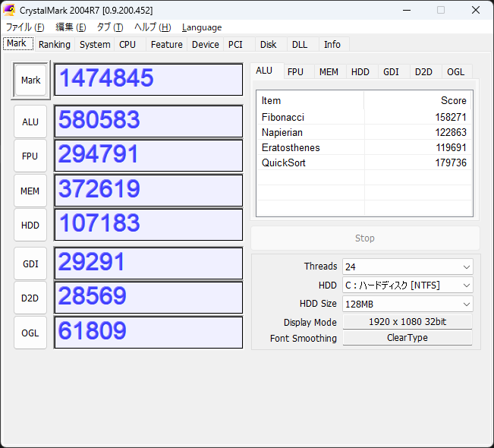This screenshot has width=494, height=448.
Task: Select the Fibonacci row
Action: click(x=364, y=117)
